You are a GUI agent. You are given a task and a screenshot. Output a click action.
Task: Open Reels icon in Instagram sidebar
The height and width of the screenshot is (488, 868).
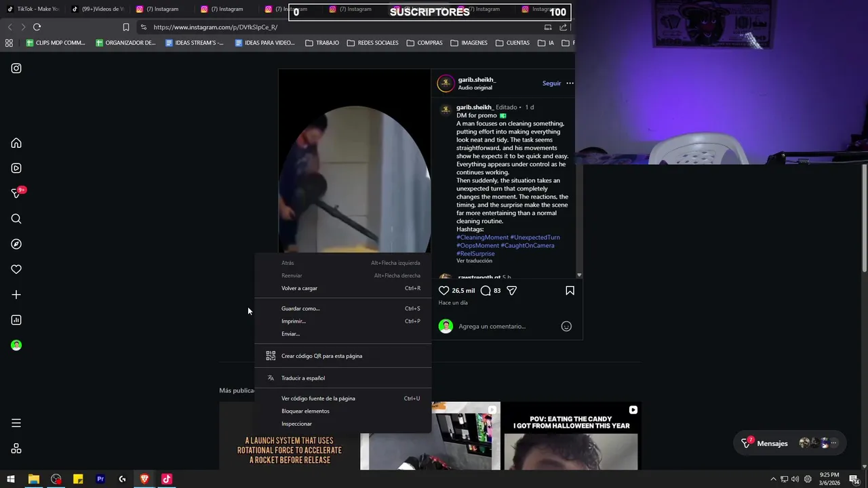(16, 168)
